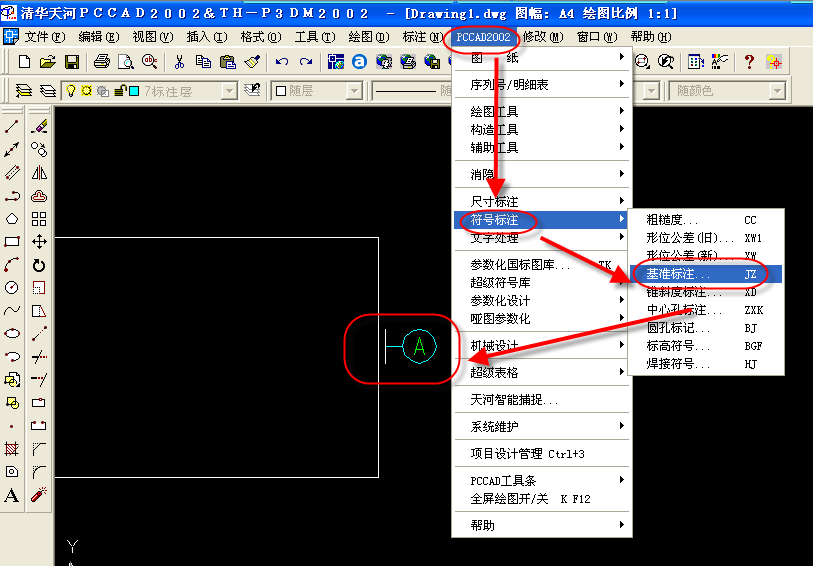Expand the 尺寸标注 submenu

click(x=542, y=201)
